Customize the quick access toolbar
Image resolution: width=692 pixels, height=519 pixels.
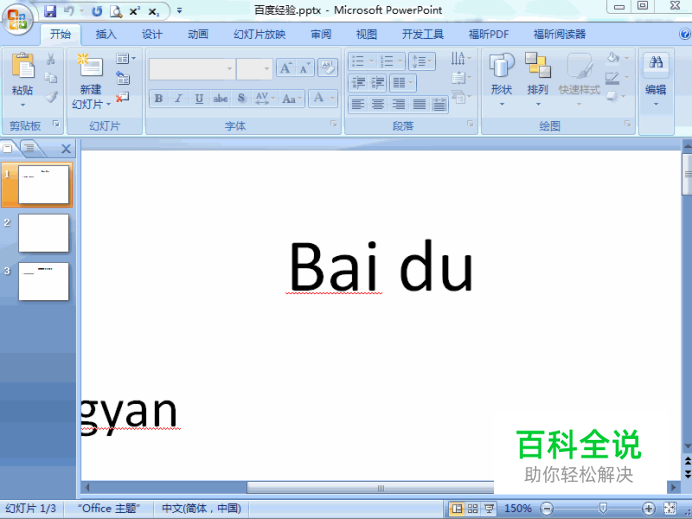tap(179, 11)
